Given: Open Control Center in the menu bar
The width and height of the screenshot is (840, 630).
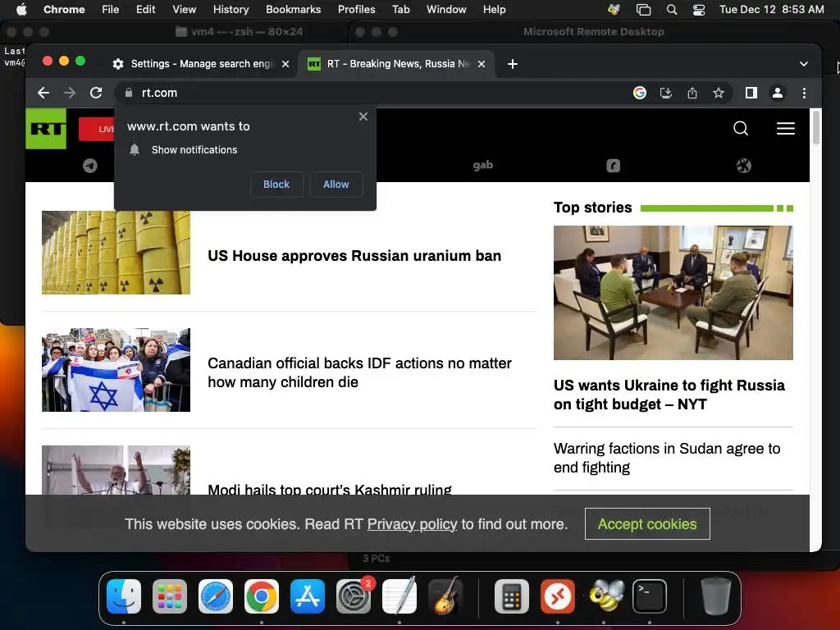Looking at the screenshot, I should click(x=699, y=9).
